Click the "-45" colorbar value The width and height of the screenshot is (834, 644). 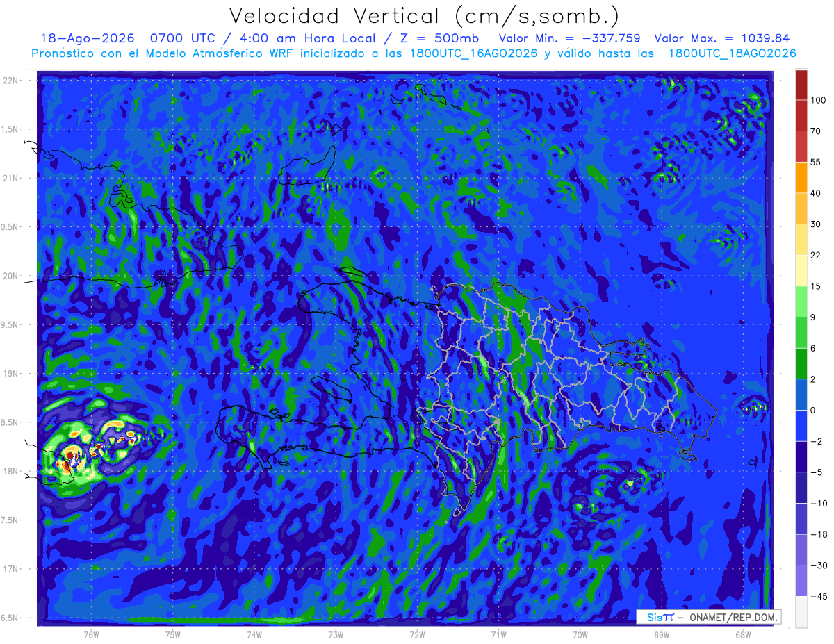coord(818,596)
